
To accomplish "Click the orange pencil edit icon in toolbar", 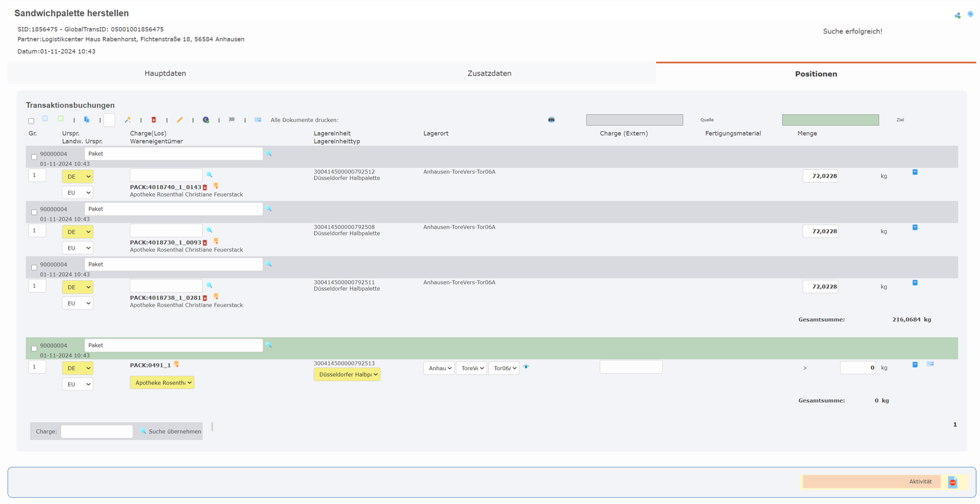I will (180, 120).
